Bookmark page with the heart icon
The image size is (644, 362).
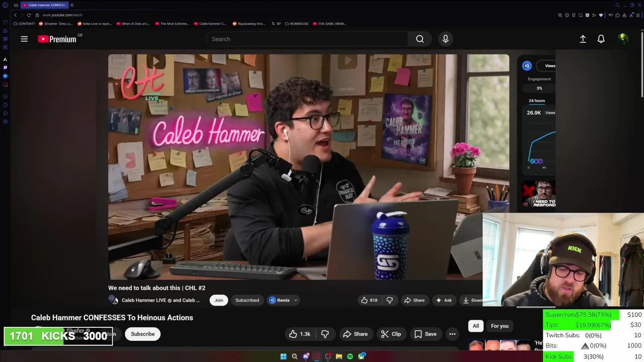point(601,15)
